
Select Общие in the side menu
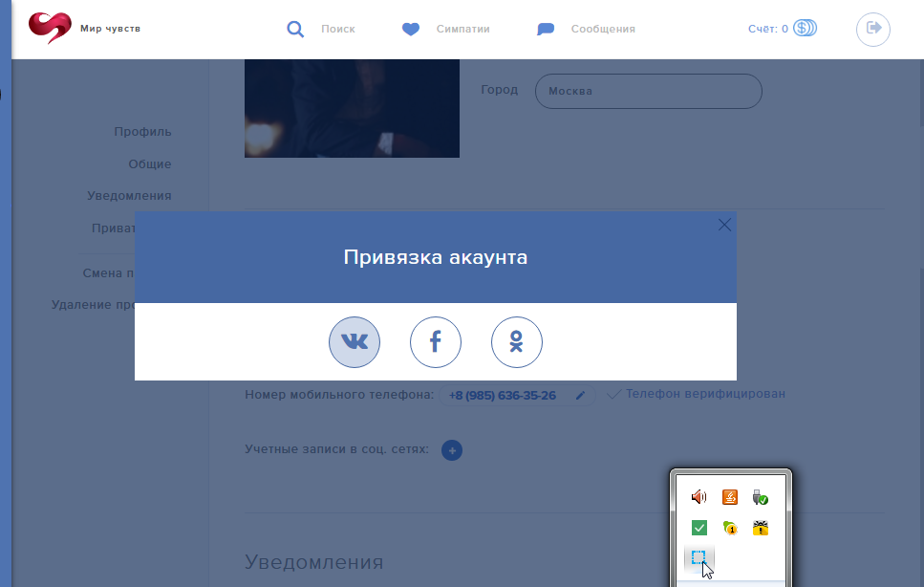[x=150, y=164]
